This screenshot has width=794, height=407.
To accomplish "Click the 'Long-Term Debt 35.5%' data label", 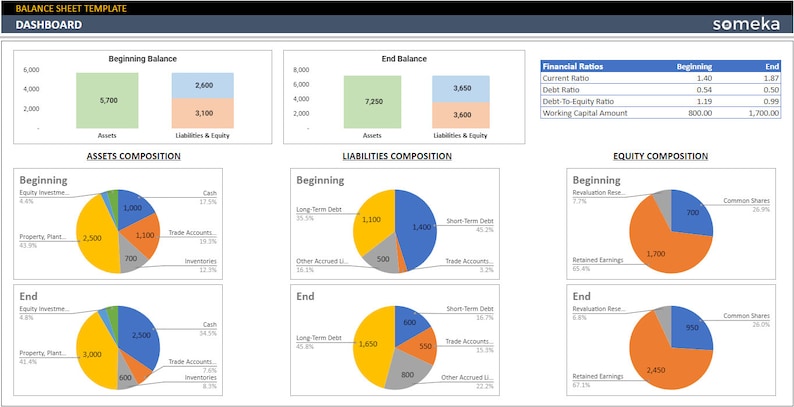I will [x=320, y=213].
